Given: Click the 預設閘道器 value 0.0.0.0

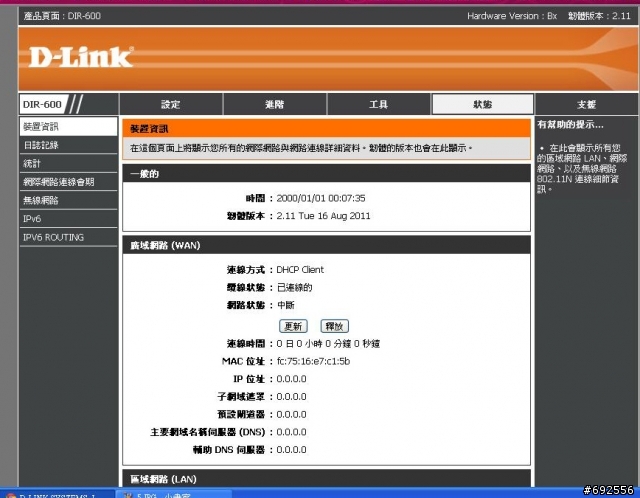Looking at the screenshot, I should pyautogui.click(x=291, y=414).
